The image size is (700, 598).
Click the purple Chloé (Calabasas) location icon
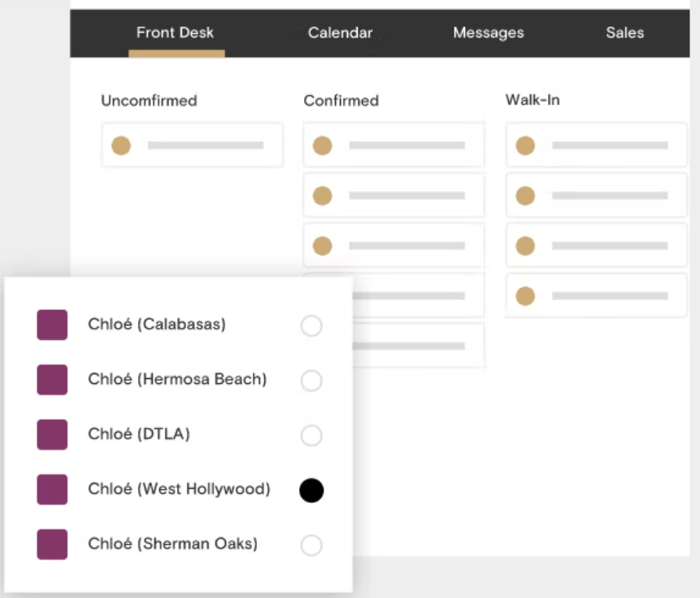point(52,325)
